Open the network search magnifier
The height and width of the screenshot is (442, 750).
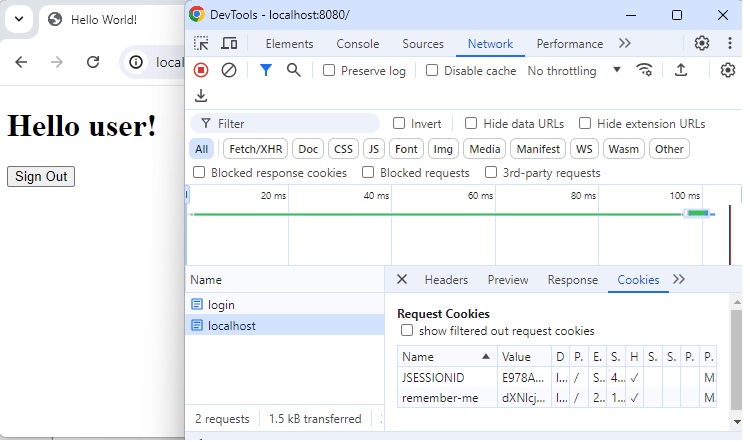point(293,70)
